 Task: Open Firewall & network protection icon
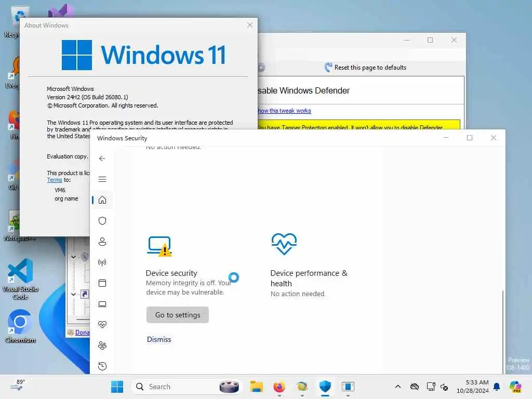tap(102, 262)
